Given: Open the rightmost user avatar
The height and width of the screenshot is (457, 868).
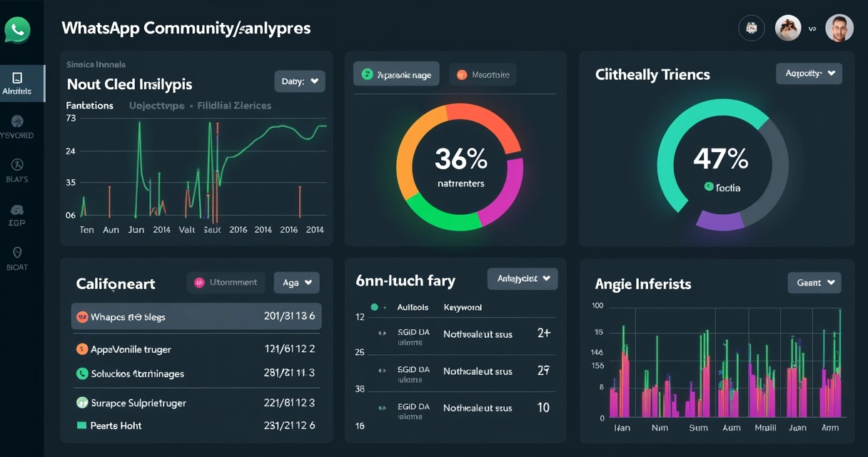Looking at the screenshot, I should coord(839,28).
